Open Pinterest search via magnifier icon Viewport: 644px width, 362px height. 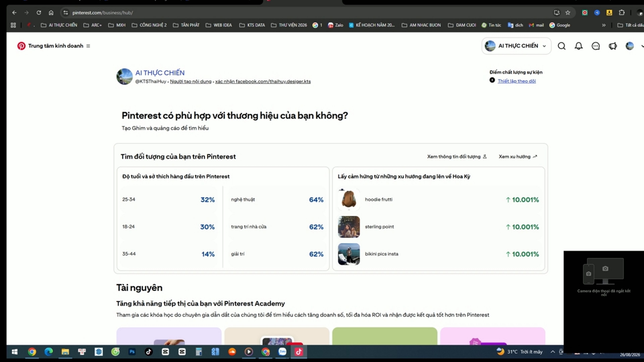tap(561, 46)
